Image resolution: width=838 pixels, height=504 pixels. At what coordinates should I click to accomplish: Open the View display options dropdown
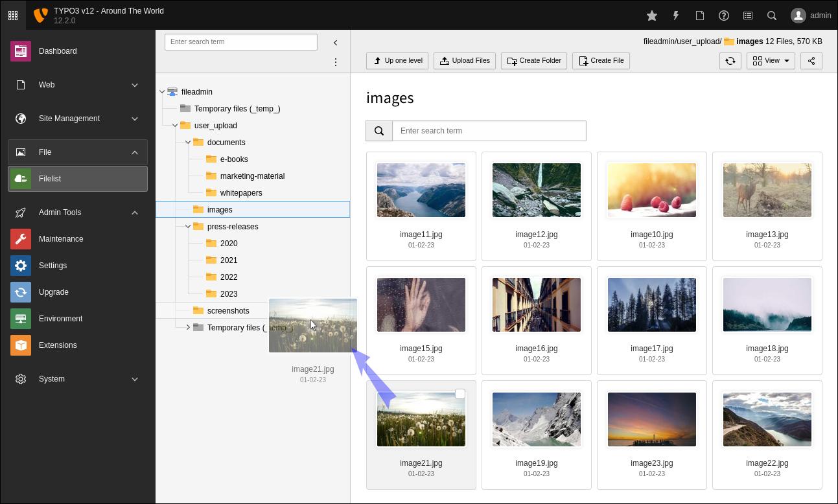pos(771,60)
